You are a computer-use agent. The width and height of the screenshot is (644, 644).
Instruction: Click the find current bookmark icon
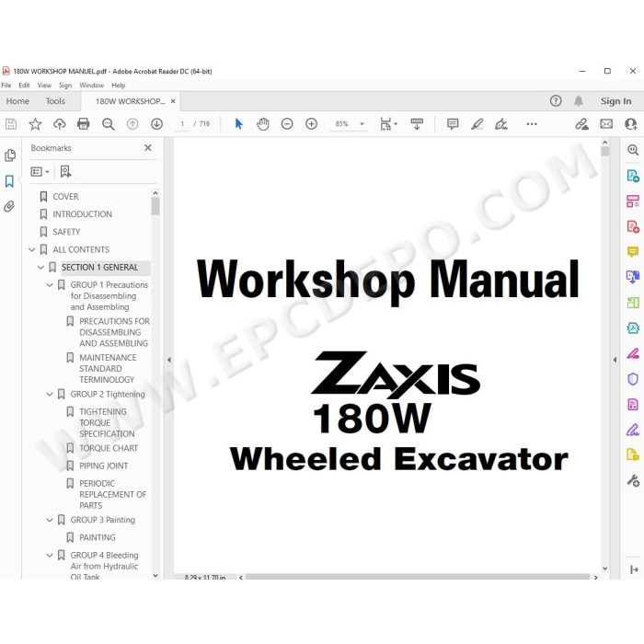(65, 172)
